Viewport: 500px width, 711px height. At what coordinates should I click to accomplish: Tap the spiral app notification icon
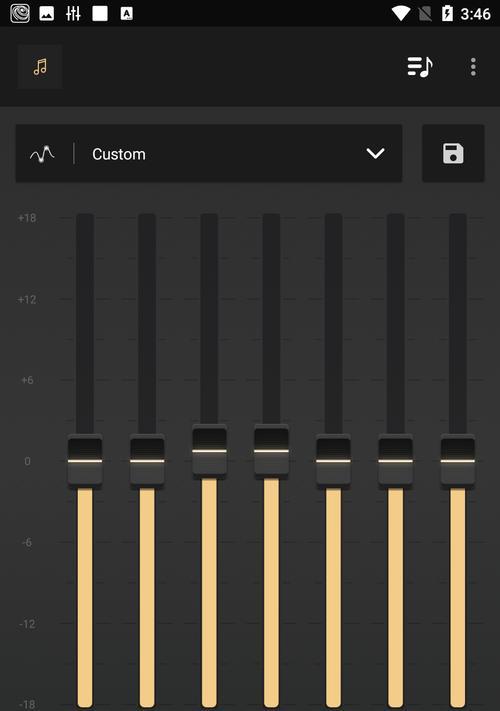20,14
